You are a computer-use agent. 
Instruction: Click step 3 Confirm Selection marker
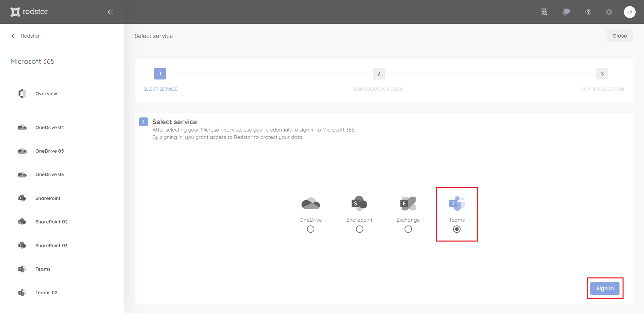click(x=602, y=73)
